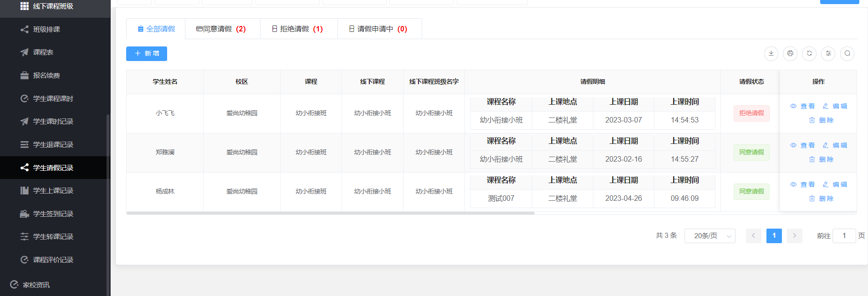This screenshot has width=868, height=296.
Task: Click the 新增 button
Action: pyautogui.click(x=147, y=54)
